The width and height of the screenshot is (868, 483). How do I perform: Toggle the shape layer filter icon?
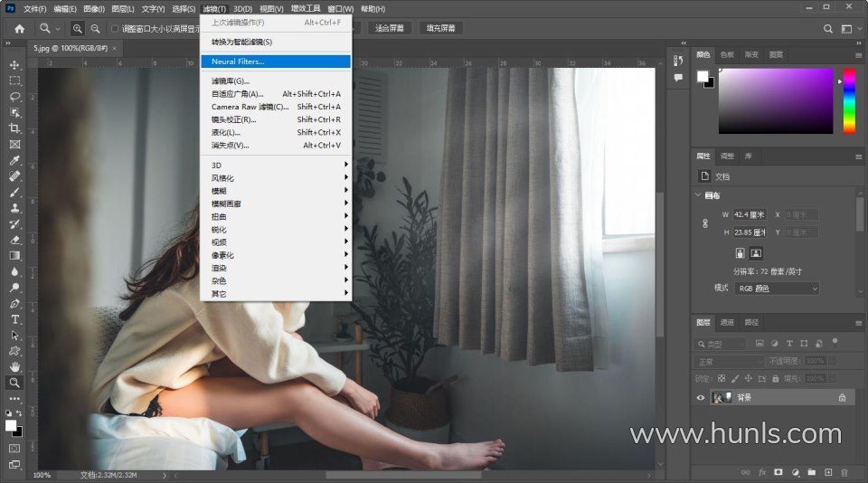point(804,344)
